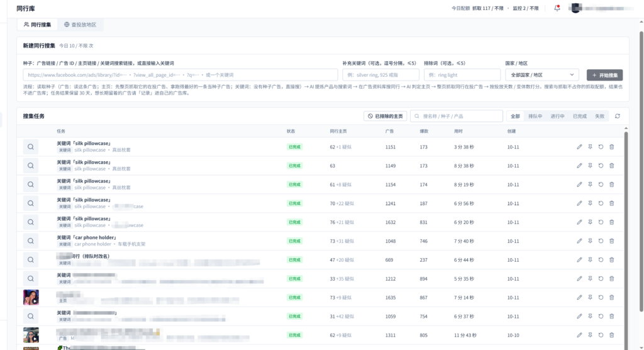Open the notification bell
Image resolution: width=644 pixels, height=350 pixels.
coord(557,8)
